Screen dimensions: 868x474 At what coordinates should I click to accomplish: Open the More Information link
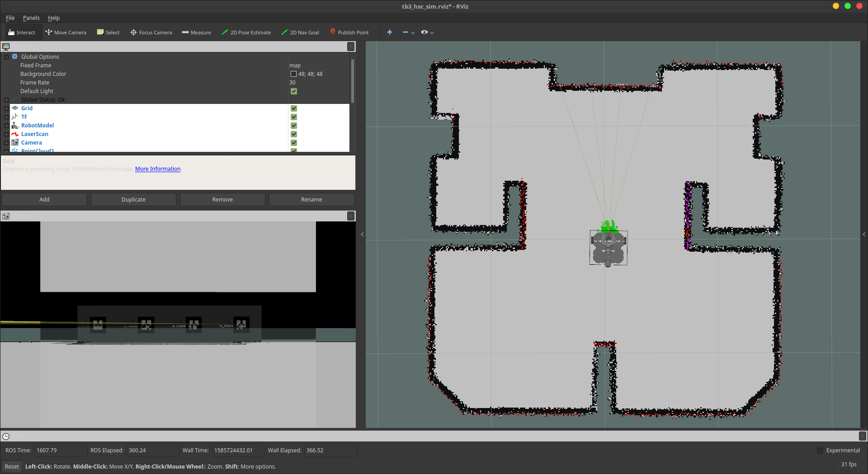158,169
